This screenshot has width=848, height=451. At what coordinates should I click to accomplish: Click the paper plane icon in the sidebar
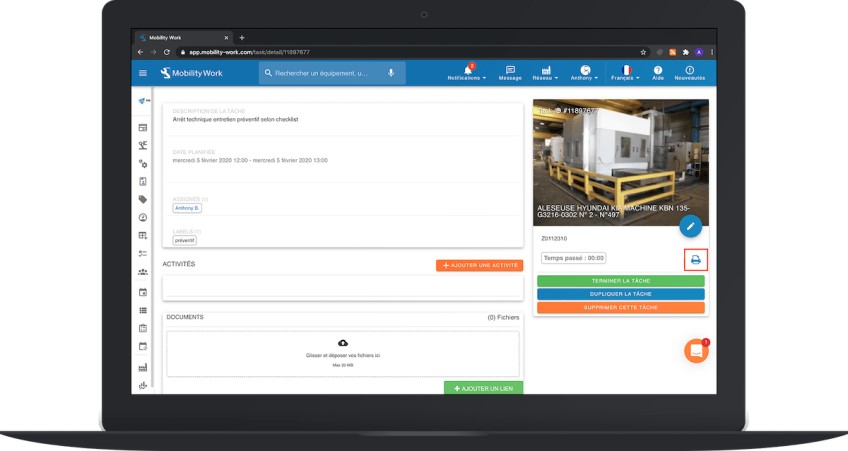[x=143, y=101]
